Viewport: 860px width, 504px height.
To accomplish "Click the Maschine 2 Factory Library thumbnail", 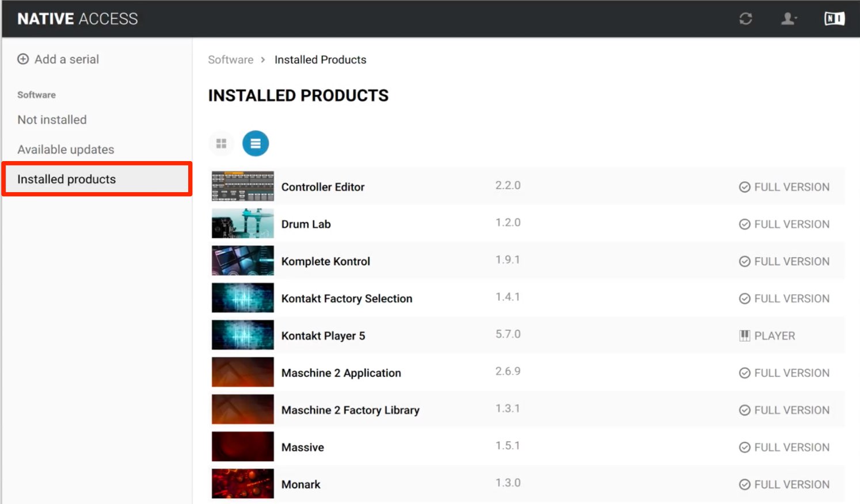I will (x=242, y=409).
